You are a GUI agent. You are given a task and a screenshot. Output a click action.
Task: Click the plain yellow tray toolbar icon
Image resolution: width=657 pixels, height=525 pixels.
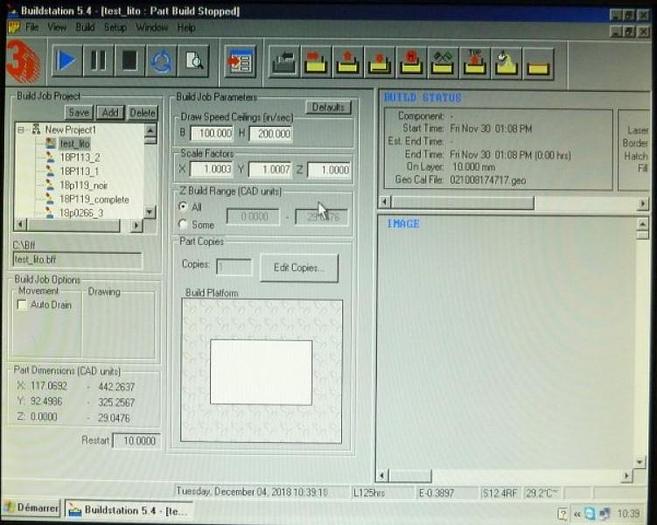click(538, 64)
